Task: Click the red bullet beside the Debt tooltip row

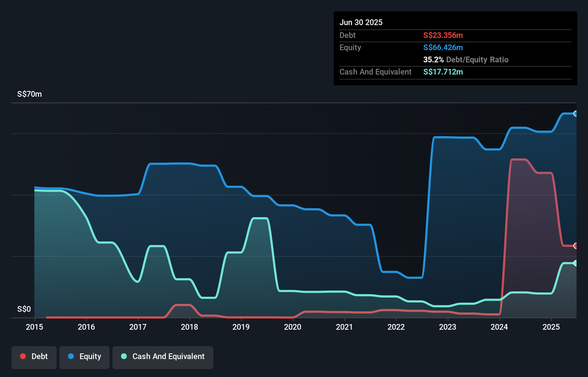Action: point(426,35)
